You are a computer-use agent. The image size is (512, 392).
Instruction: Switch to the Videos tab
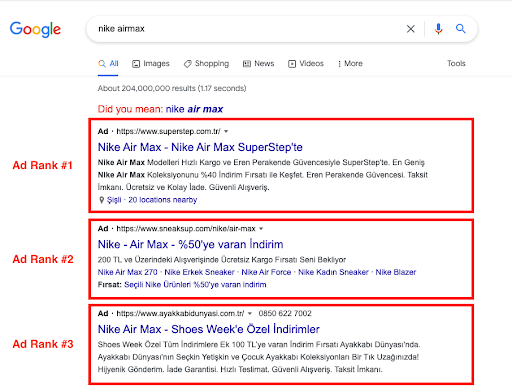click(x=306, y=64)
